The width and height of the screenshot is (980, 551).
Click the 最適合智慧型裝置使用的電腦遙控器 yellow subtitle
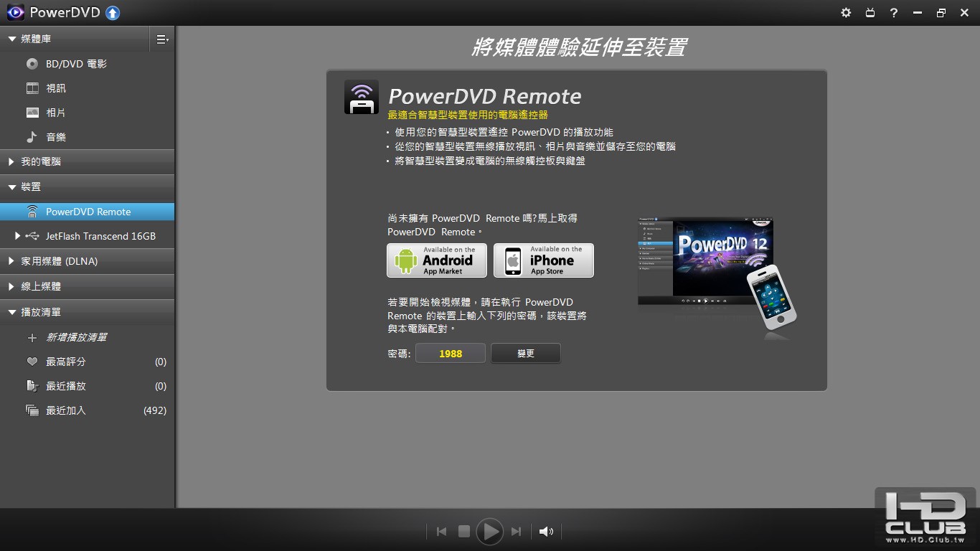coord(468,115)
